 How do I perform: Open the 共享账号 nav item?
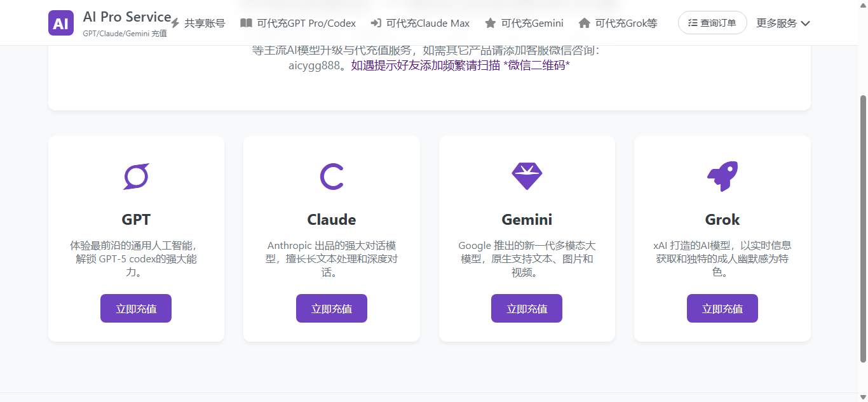[198, 23]
